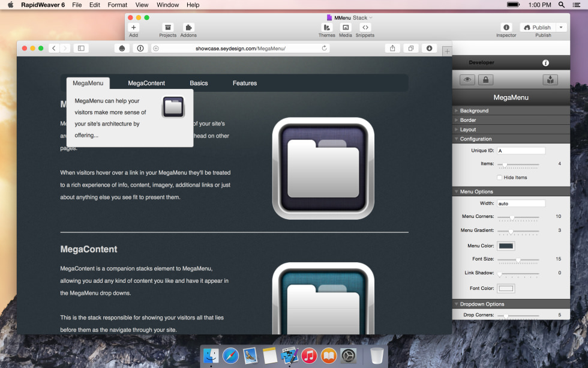This screenshot has height=368, width=588.
Task: Click the round extension icon left of info icon
Action: pos(122,48)
